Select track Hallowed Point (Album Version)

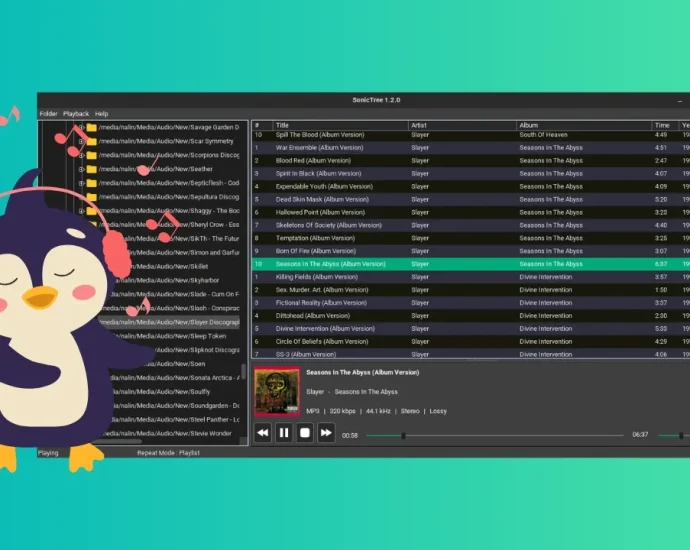(x=471, y=213)
